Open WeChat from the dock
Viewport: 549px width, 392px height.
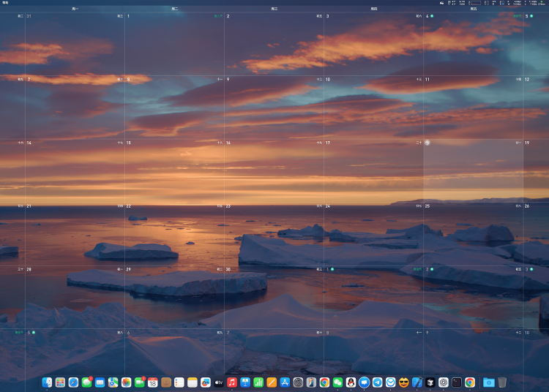337,382
